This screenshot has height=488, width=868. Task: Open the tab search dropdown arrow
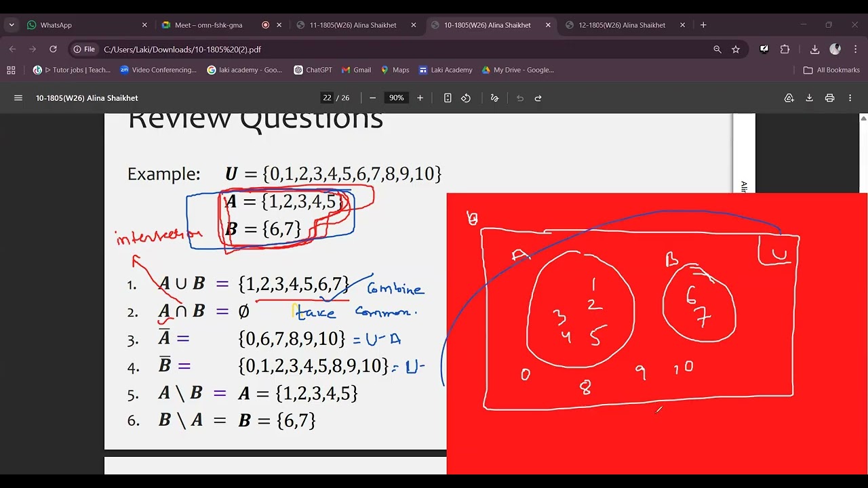(12, 25)
